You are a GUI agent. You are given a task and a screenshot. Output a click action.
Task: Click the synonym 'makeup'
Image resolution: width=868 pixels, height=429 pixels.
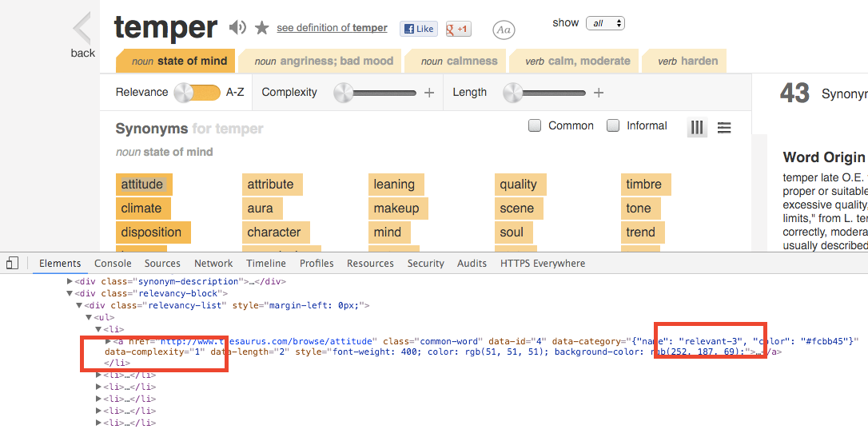tap(398, 209)
